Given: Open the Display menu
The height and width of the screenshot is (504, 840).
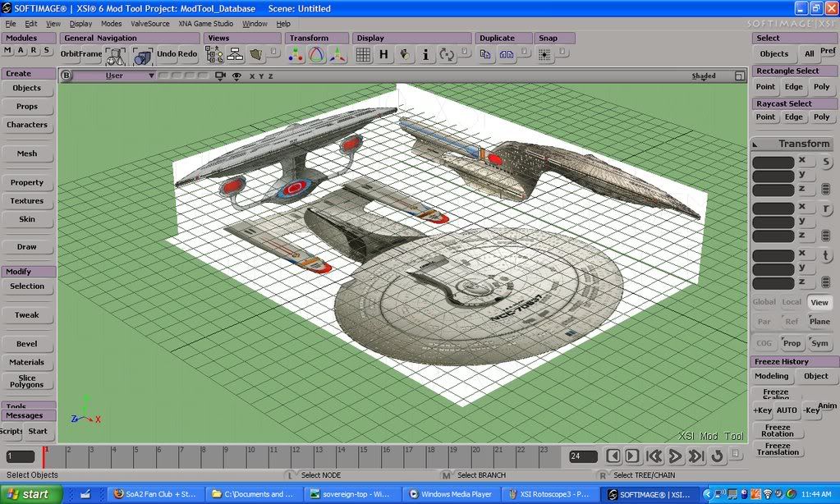Looking at the screenshot, I should point(81,24).
